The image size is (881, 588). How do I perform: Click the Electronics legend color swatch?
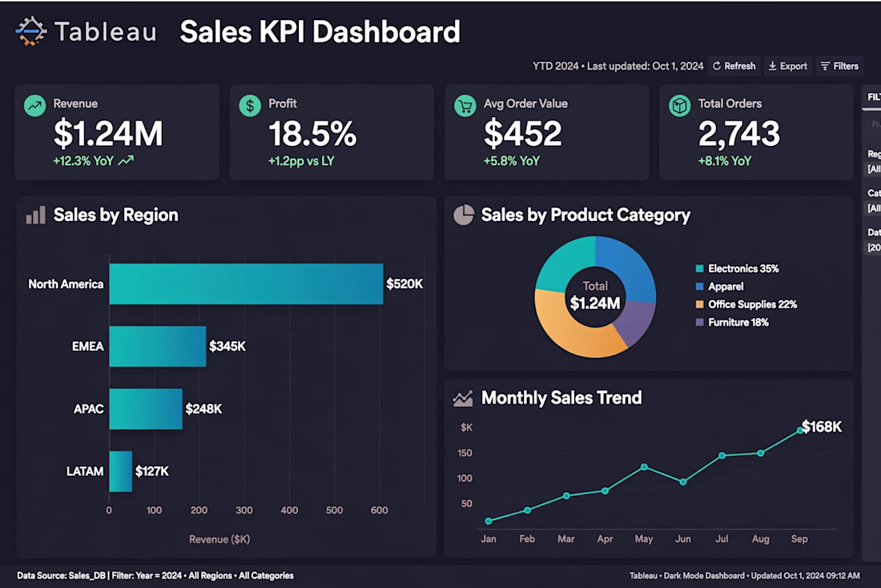click(699, 268)
